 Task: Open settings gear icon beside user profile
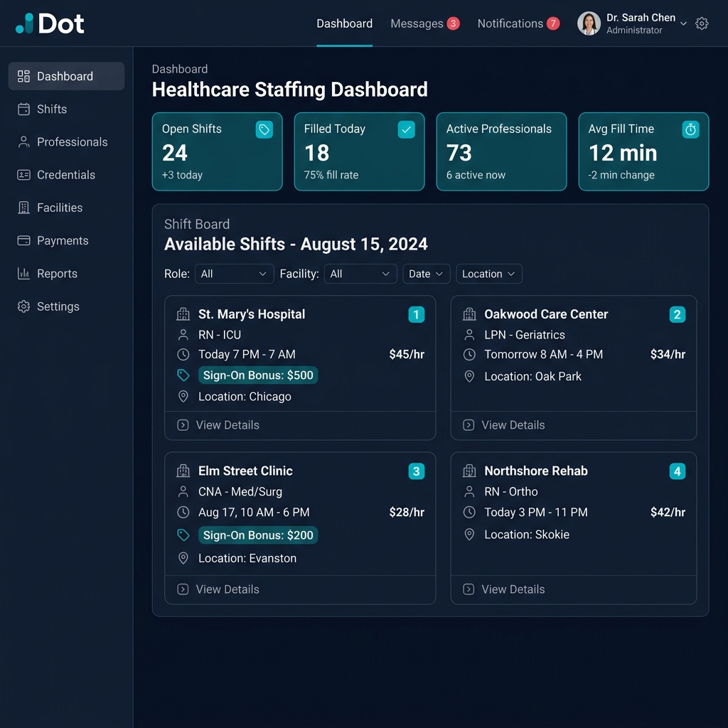click(x=702, y=23)
